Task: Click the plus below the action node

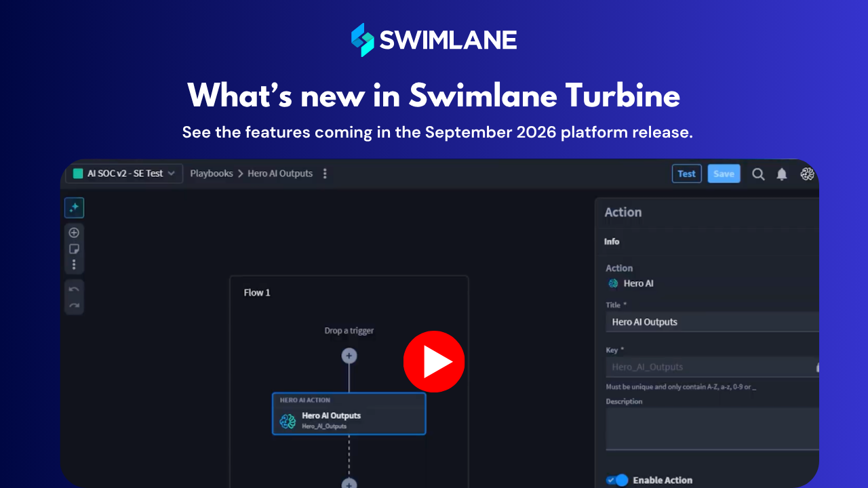Action: (349, 483)
